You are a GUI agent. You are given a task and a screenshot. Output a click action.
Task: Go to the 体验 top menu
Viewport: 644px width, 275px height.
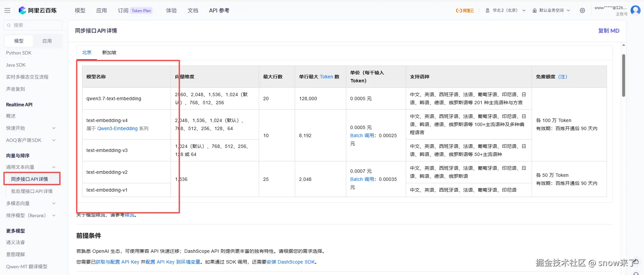point(171,10)
